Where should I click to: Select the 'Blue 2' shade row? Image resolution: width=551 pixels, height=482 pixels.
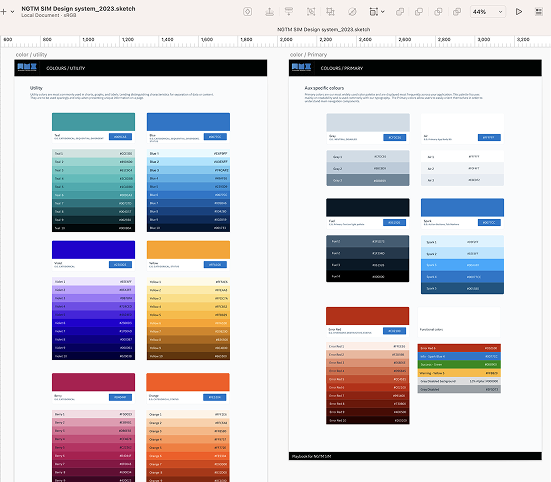point(188,162)
